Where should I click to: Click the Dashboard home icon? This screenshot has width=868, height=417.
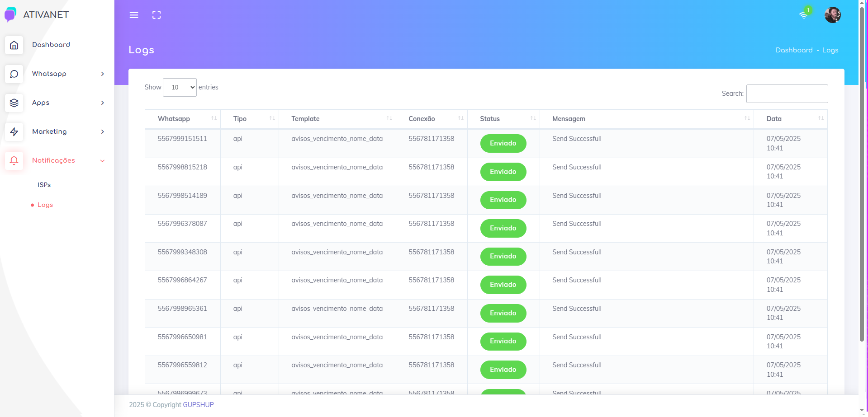pyautogui.click(x=14, y=45)
